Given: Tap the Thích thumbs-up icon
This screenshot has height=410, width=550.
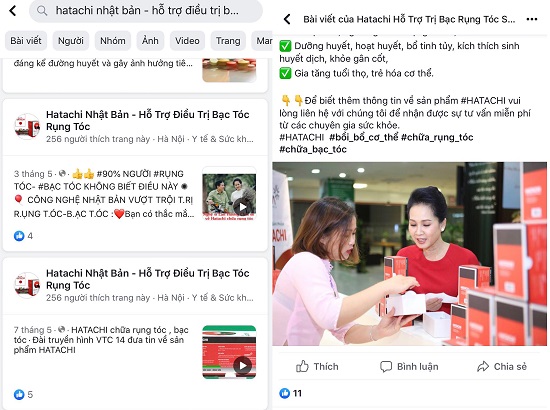Looking at the screenshot, I should pos(302,367).
